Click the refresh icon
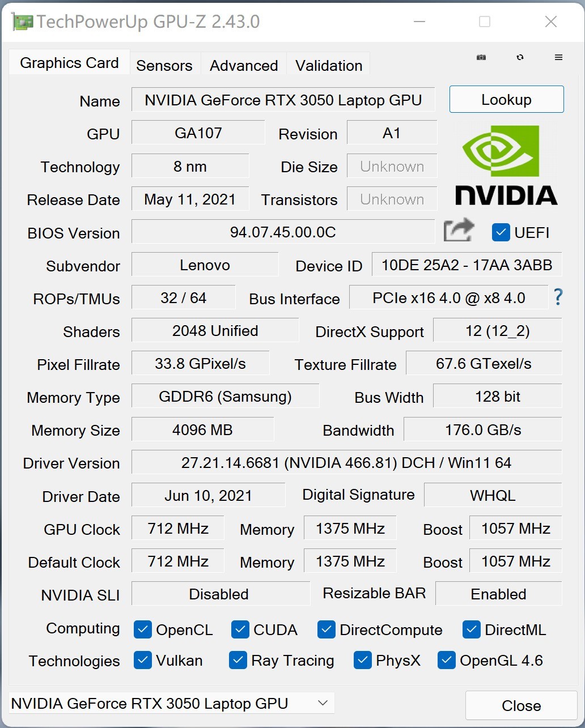585x728 pixels. [520, 57]
